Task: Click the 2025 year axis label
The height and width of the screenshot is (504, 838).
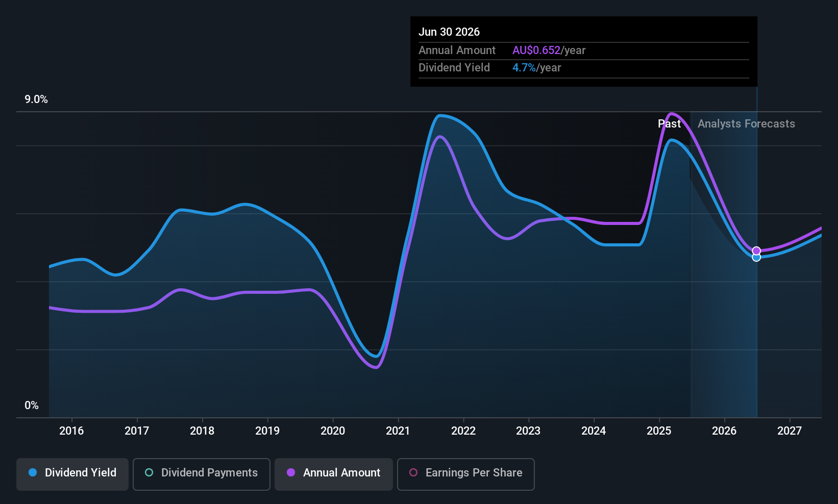Action: tap(659, 431)
